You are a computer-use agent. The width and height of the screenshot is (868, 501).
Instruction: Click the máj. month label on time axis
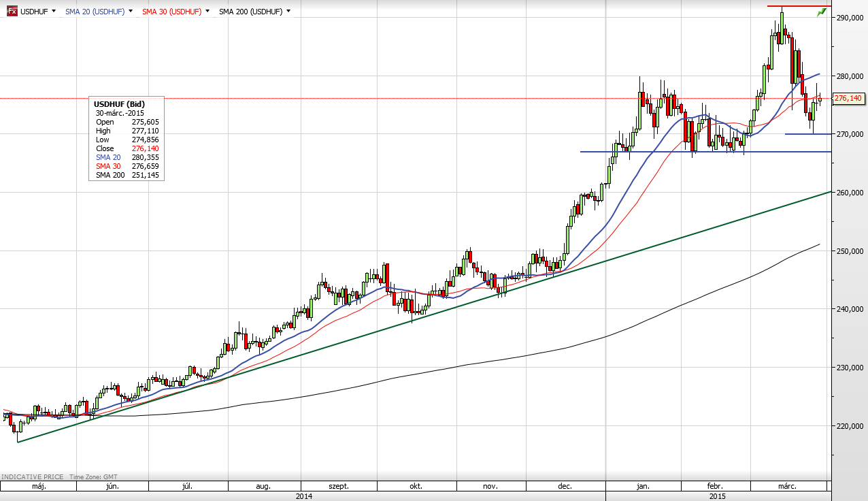tap(39, 487)
